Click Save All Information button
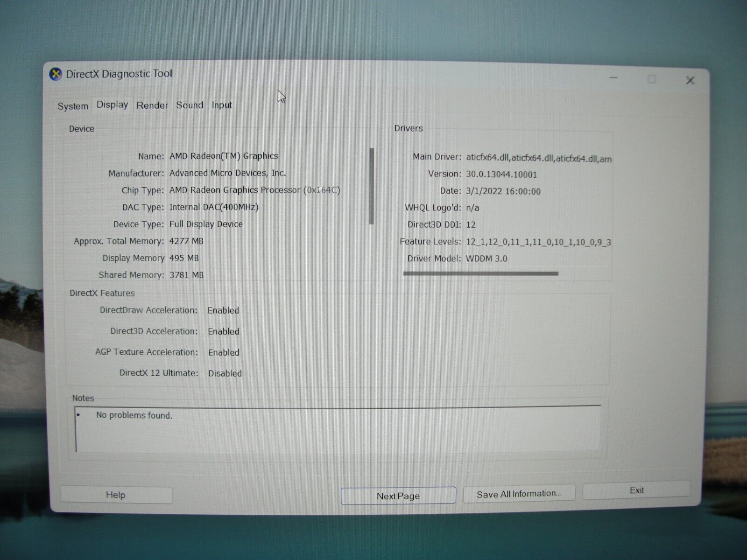This screenshot has height=560, width=747. coord(519,494)
